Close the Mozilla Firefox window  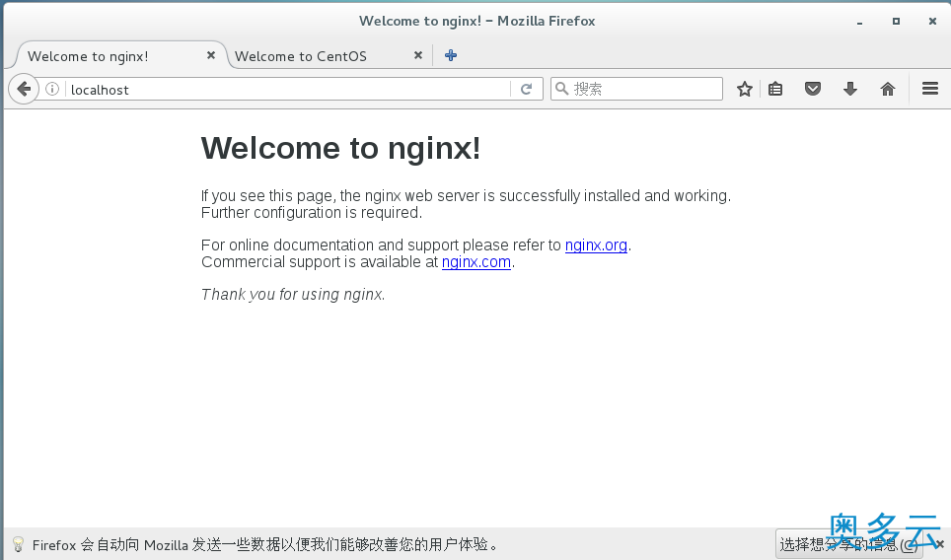coord(932,22)
